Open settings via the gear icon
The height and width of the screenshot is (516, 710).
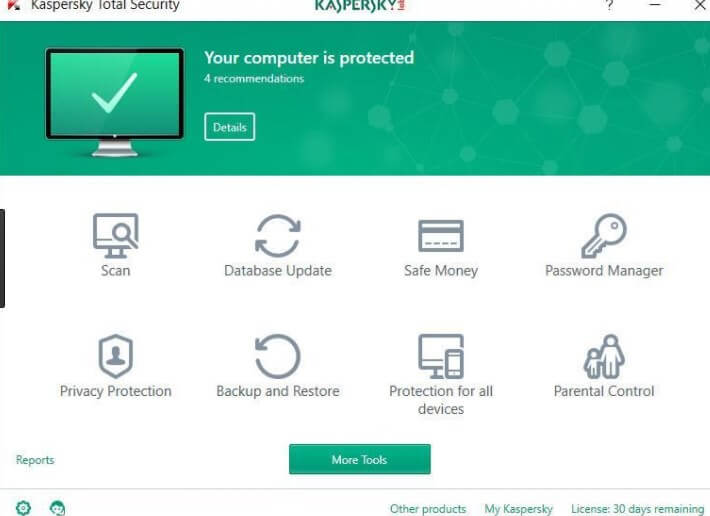23,508
